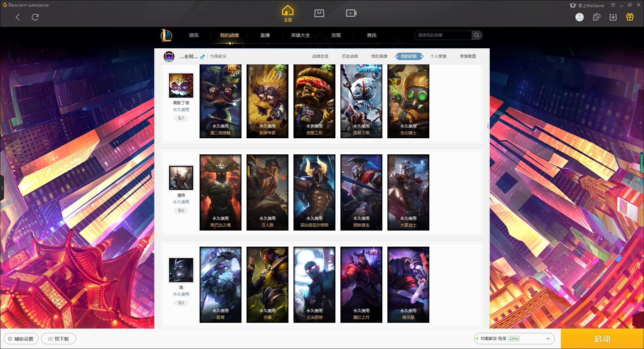
Task: Switch to 历史战绩 tab
Action: 350,56
